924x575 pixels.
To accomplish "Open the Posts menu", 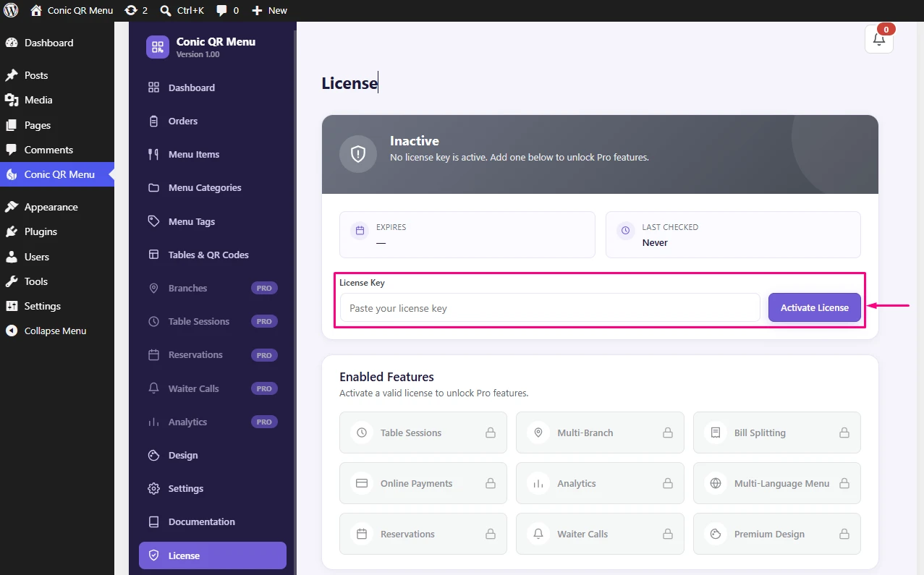I will click(57, 75).
